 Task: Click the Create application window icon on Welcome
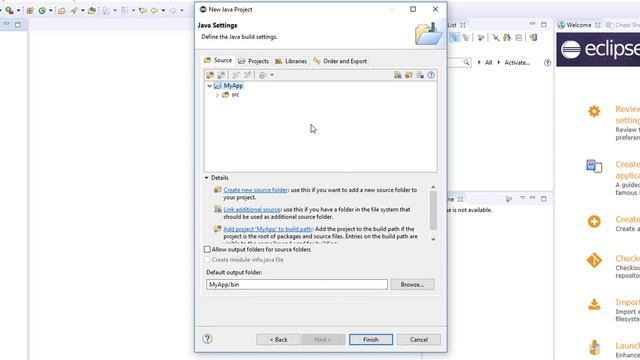click(x=594, y=166)
